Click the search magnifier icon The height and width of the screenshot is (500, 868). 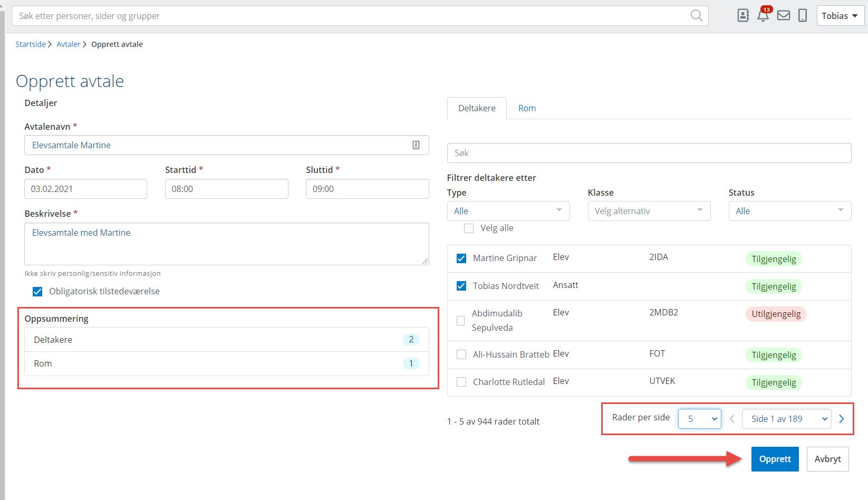click(x=696, y=16)
